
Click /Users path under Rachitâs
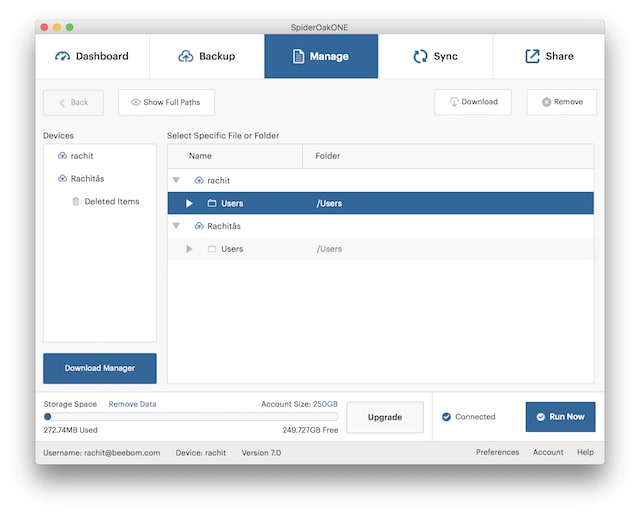(329, 249)
